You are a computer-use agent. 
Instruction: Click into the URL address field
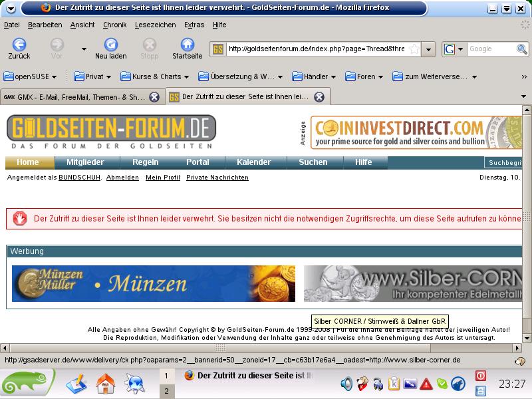click(x=317, y=49)
